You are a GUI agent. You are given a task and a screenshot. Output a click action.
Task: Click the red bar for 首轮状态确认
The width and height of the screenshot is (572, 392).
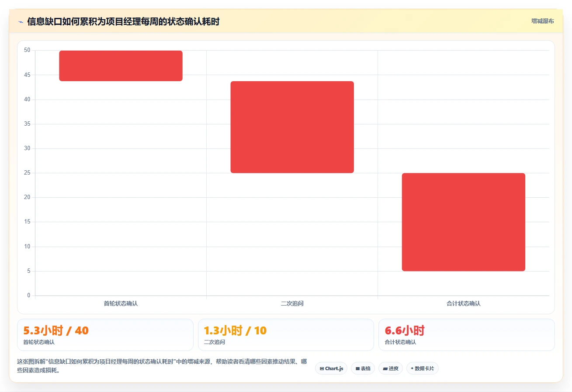tap(121, 66)
